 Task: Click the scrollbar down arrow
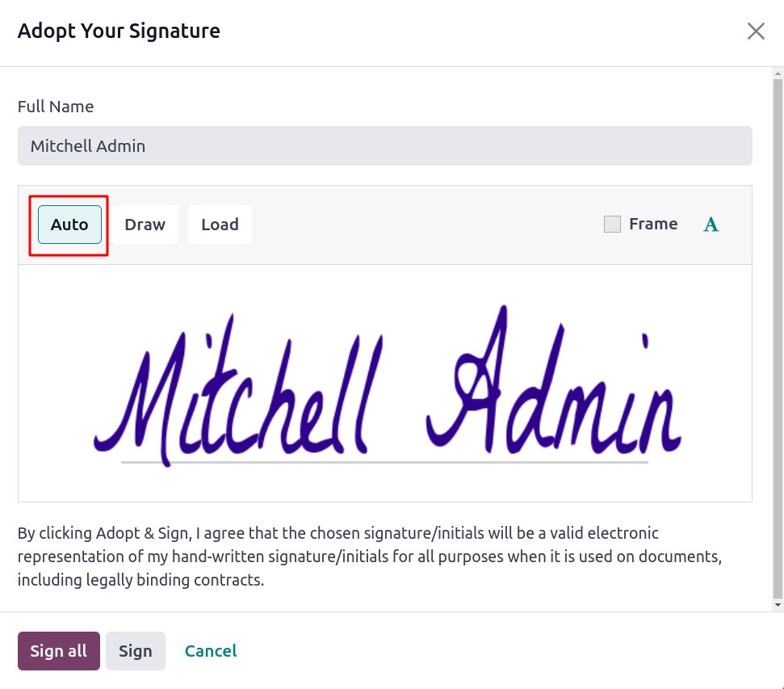pos(778,605)
